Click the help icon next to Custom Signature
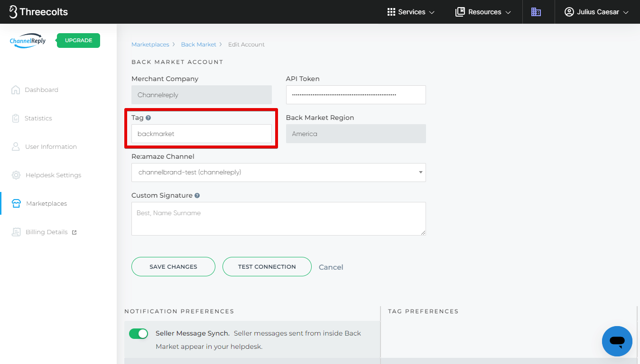Viewport: 640px width, 364px height. coord(197,195)
